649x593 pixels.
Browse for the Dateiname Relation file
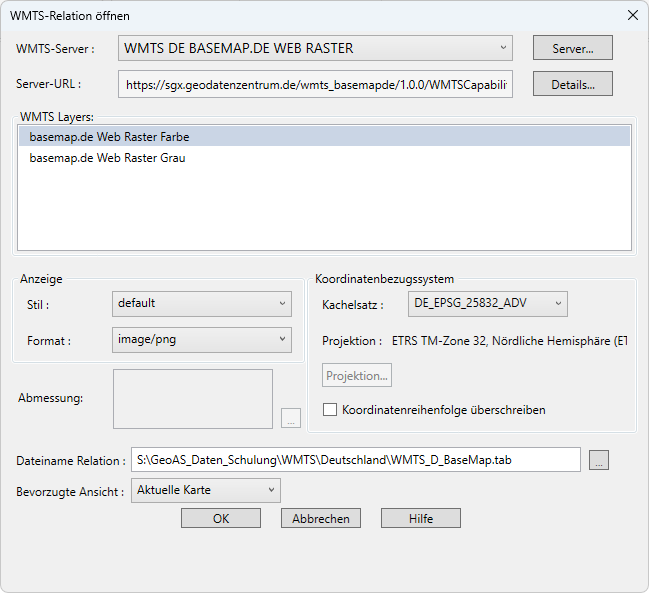coord(599,460)
